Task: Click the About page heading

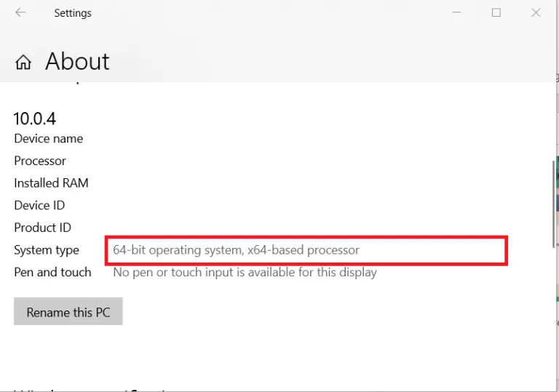Action: 77,61
